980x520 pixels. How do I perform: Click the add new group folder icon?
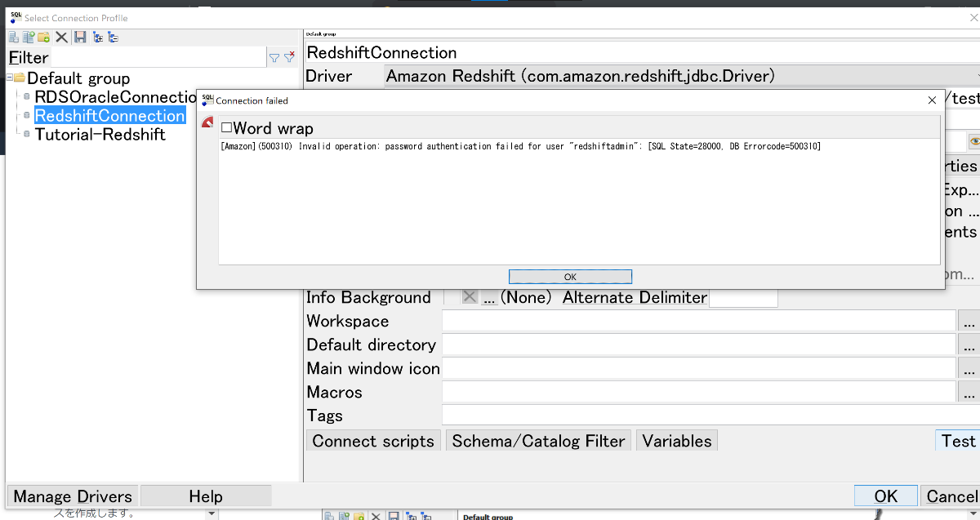[x=44, y=37]
